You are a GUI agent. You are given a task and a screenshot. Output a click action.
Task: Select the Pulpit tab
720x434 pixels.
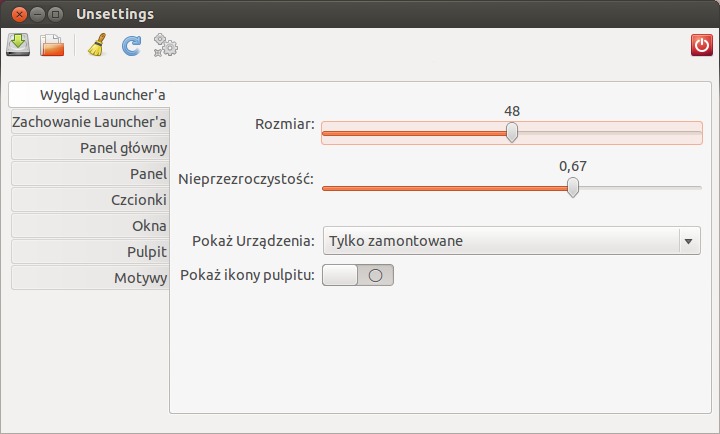tap(90, 252)
